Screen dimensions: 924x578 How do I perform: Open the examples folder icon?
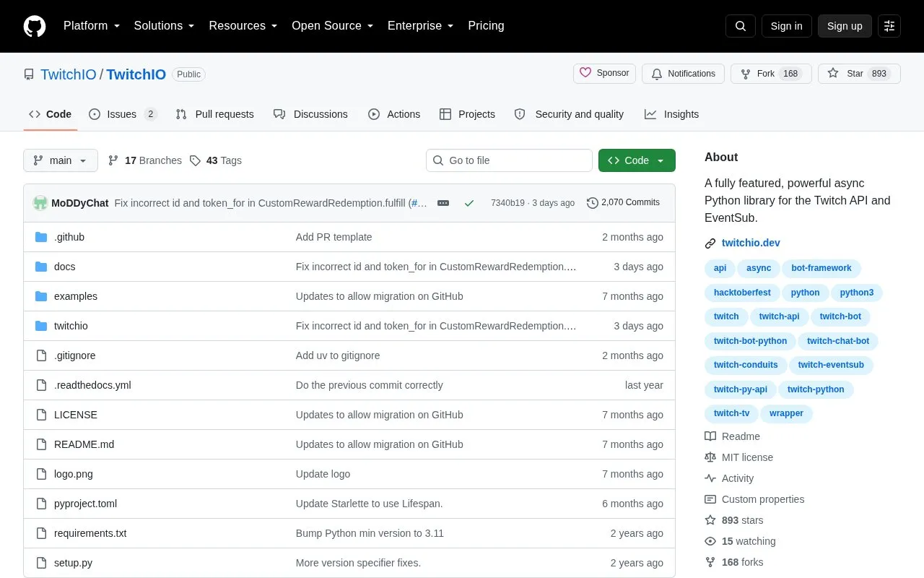pos(41,296)
